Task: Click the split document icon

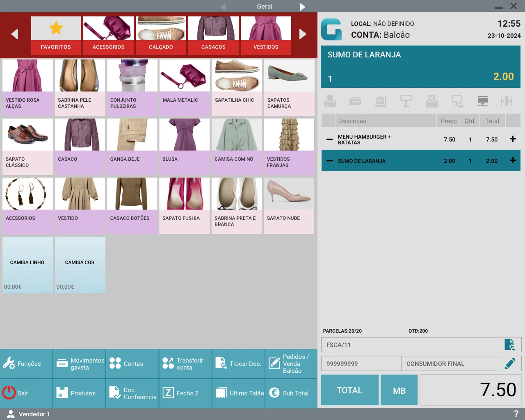Action: [508, 101]
